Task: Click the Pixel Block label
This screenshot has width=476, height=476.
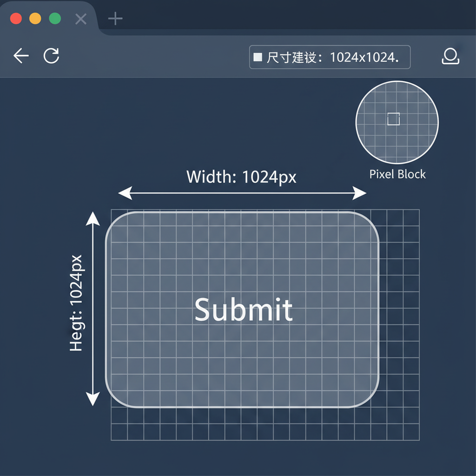Action: click(397, 174)
